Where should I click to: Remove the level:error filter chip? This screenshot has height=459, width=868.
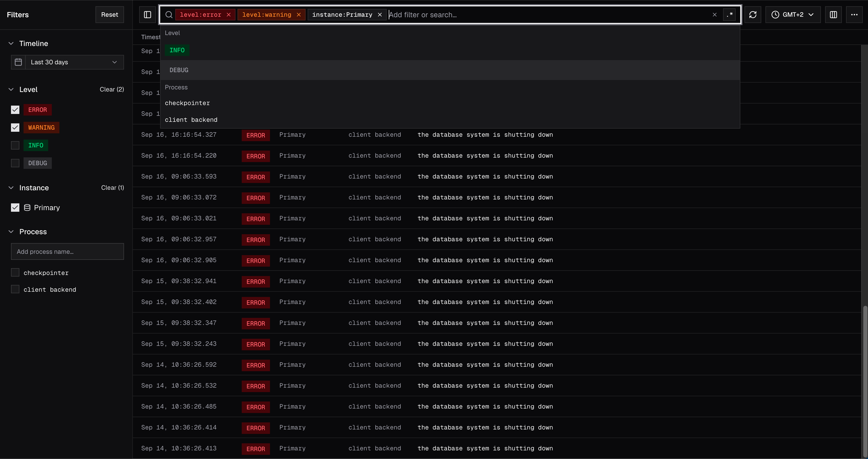(x=229, y=14)
